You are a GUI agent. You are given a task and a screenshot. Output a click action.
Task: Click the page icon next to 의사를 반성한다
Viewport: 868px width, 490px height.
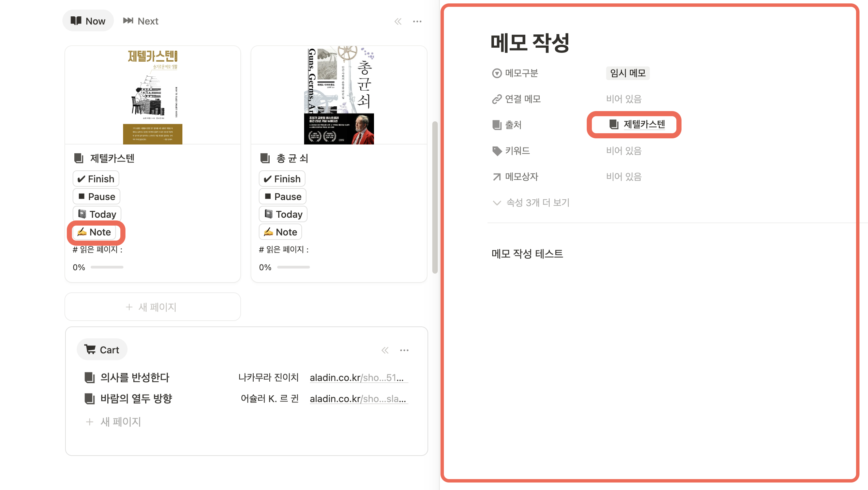point(89,377)
